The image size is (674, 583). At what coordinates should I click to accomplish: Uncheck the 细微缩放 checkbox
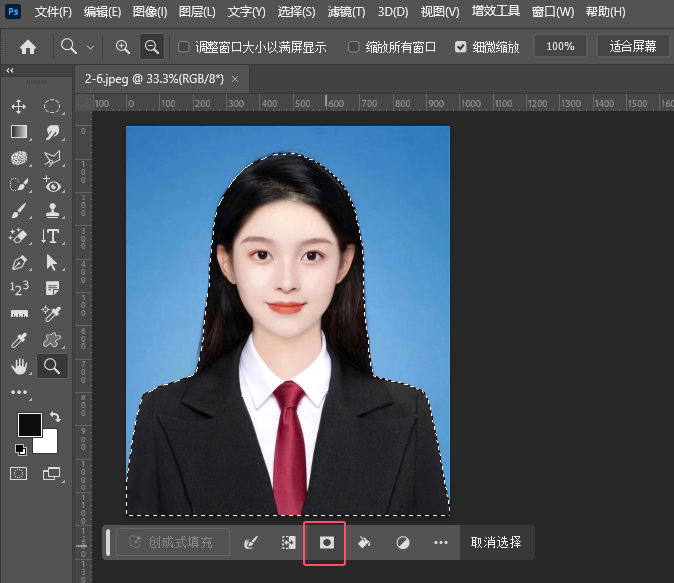[460, 47]
